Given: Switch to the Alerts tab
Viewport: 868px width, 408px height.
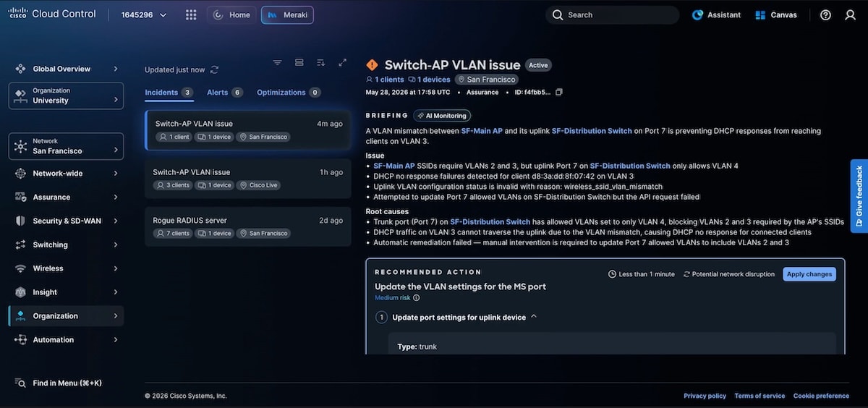Looking at the screenshot, I should (x=225, y=93).
